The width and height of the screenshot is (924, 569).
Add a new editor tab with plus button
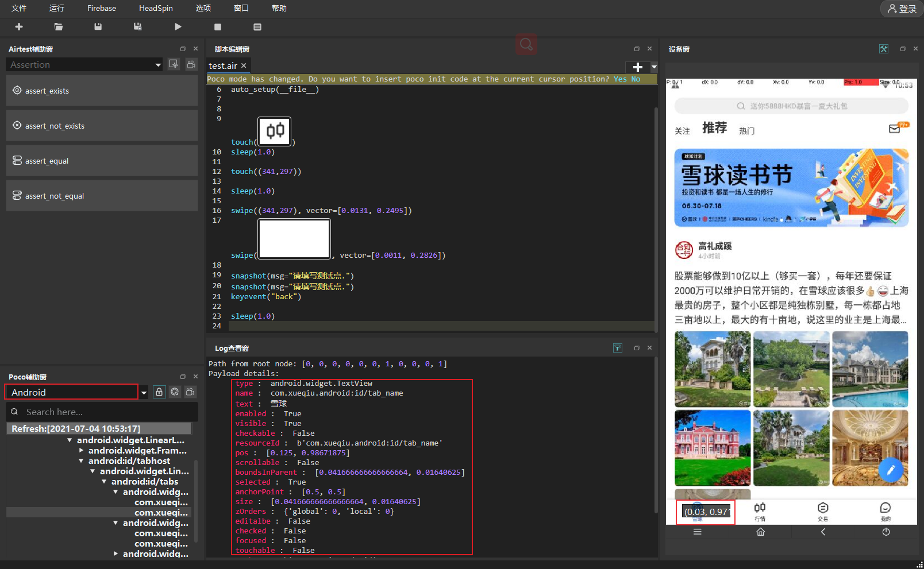tap(637, 67)
